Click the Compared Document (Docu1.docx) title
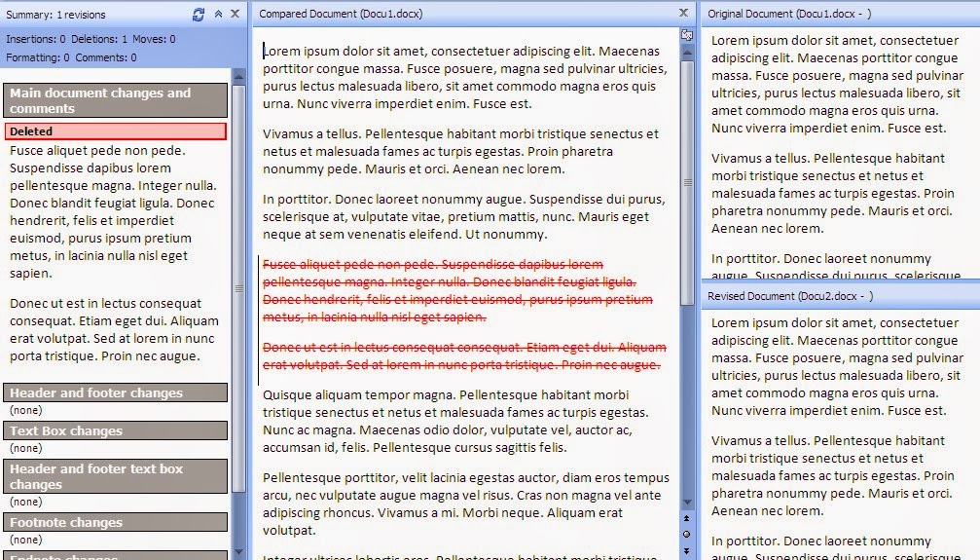The width and height of the screenshot is (980, 560). pos(341,13)
